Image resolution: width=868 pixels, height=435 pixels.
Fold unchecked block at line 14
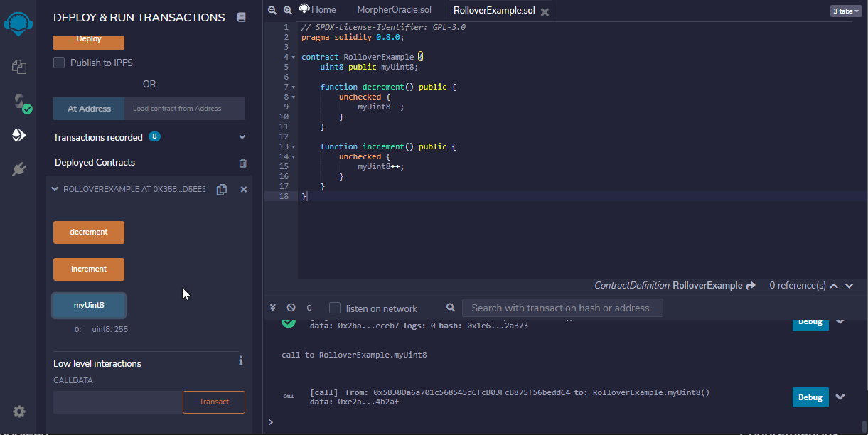click(294, 156)
